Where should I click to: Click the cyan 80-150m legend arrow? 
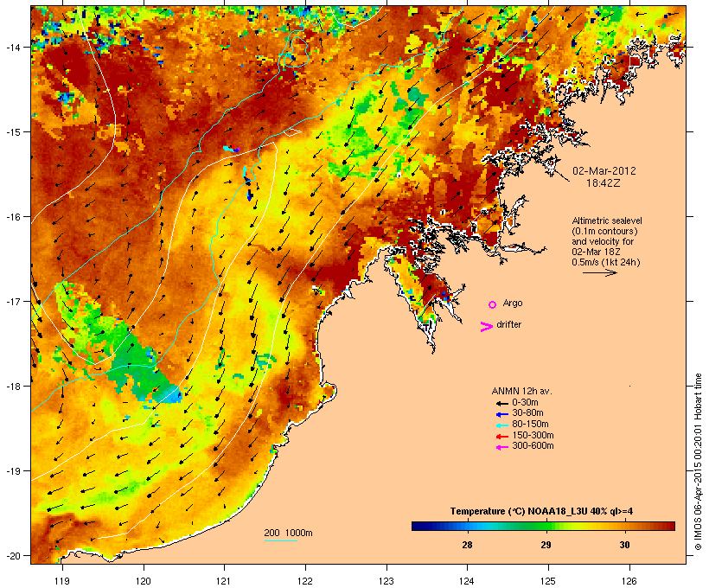click(501, 425)
